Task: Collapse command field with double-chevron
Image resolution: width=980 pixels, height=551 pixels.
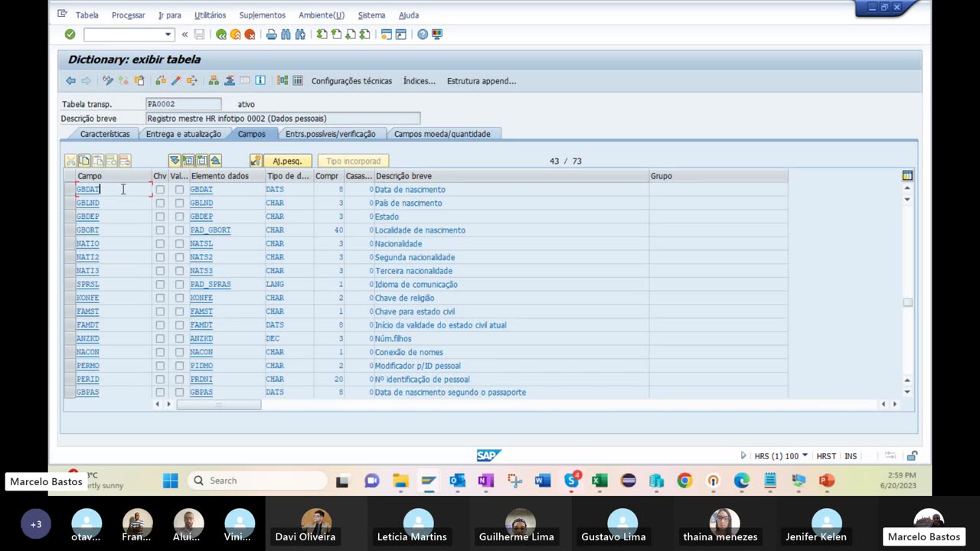Action: 185,34
